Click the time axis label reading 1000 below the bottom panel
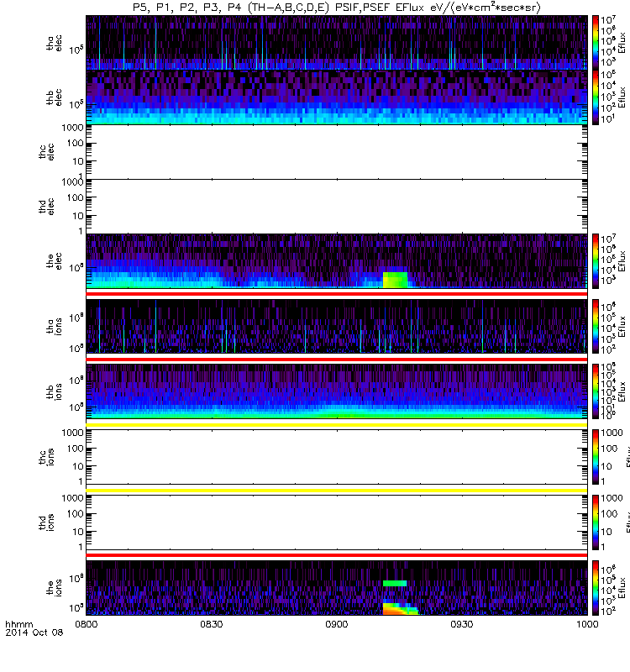This screenshot has height=672, width=630. (586, 624)
